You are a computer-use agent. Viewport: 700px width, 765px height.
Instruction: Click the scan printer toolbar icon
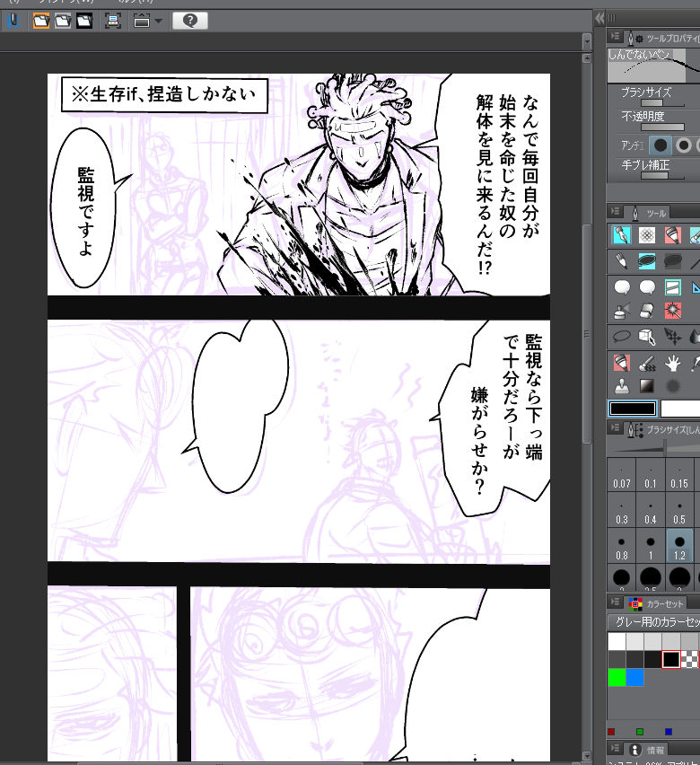tap(113, 21)
